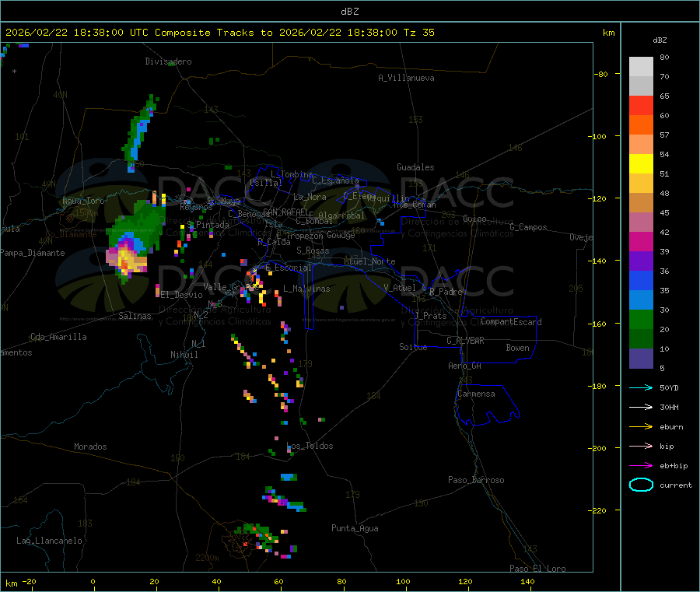Click the G_Campos label
Image resolution: width=700 pixels, height=592 pixels.
[x=528, y=227]
